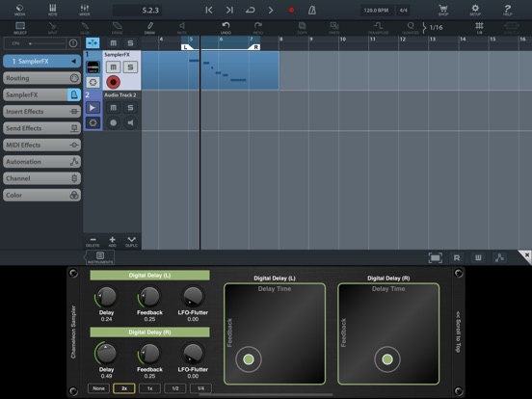Jump to the right locator
This screenshot has height=399, width=532.
[229, 11]
